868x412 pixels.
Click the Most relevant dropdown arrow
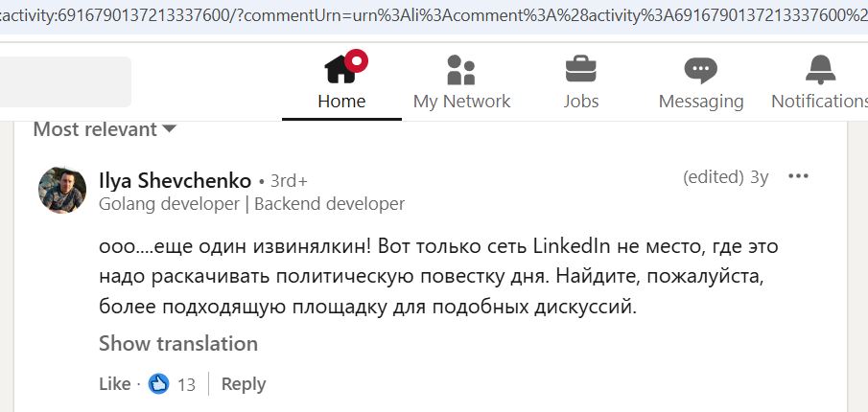169,130
